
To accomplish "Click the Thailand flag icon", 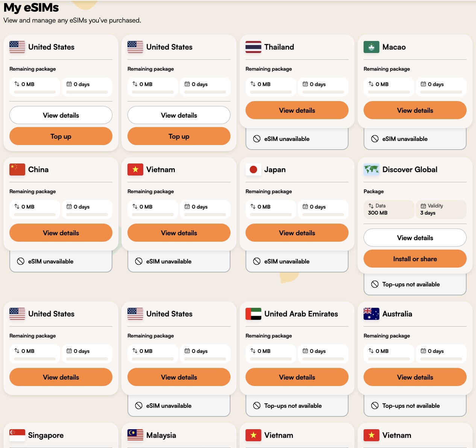I will 253,47.
